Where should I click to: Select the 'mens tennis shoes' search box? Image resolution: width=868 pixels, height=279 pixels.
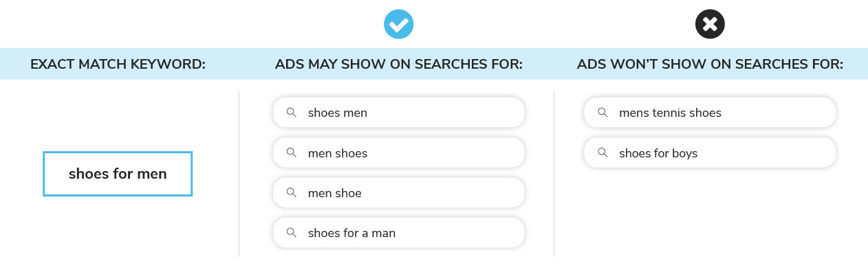(710, 112)
